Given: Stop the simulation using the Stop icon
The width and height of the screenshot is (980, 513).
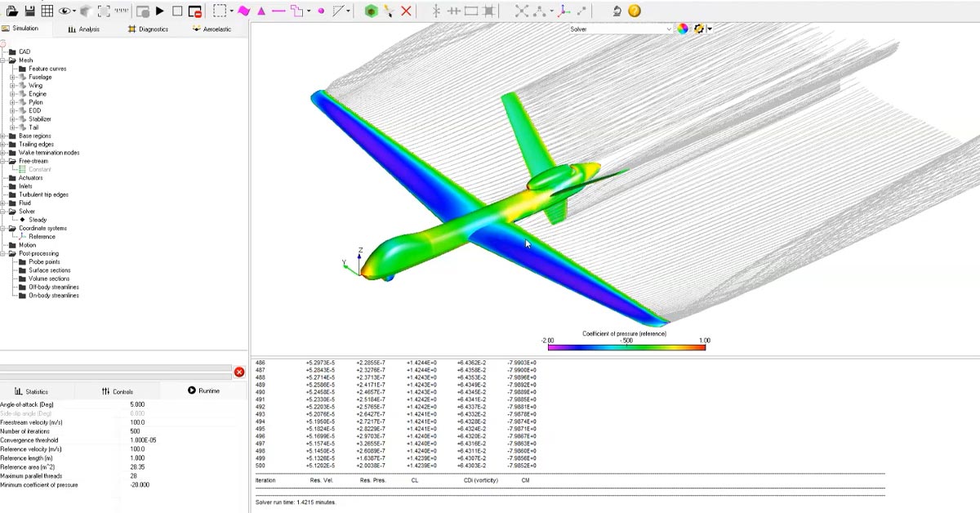Looking at the screenshot, I should (176, 10).
